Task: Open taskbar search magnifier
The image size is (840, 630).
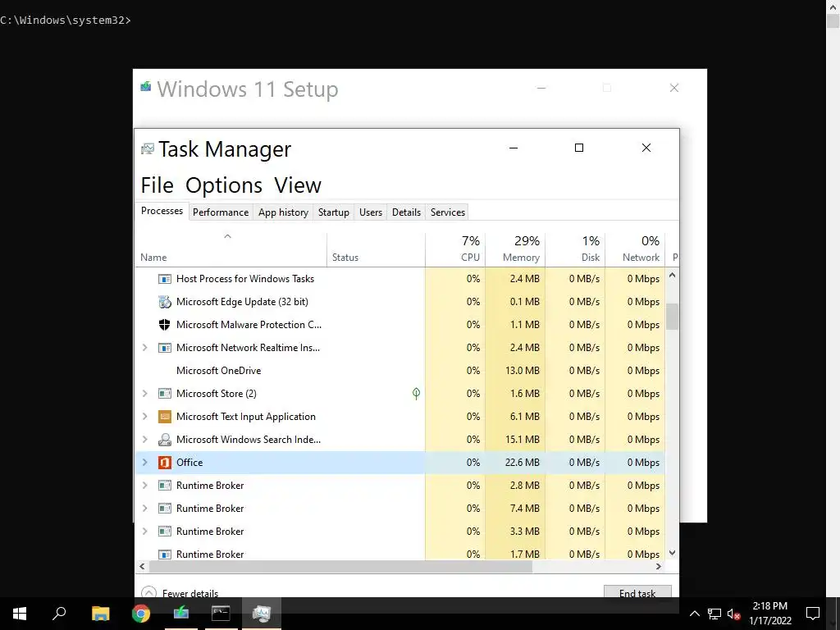Action: [x=59, y=614]
